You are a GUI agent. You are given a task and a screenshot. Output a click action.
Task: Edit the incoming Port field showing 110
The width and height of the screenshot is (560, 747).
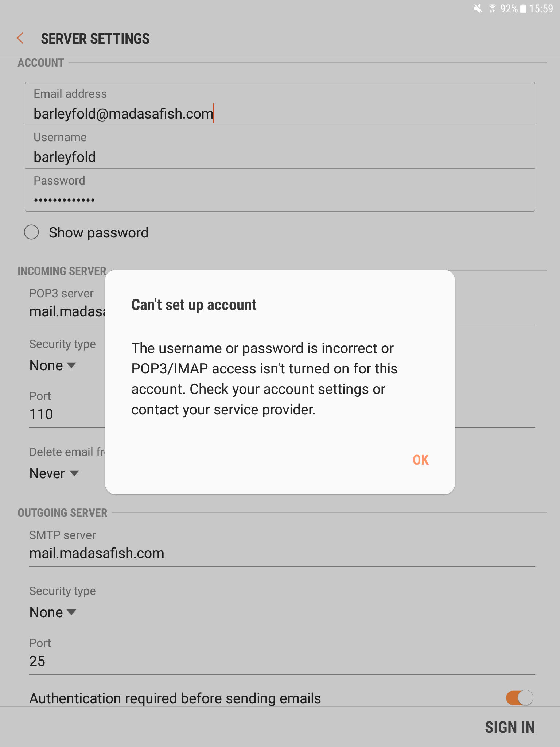tap(41, 414)
